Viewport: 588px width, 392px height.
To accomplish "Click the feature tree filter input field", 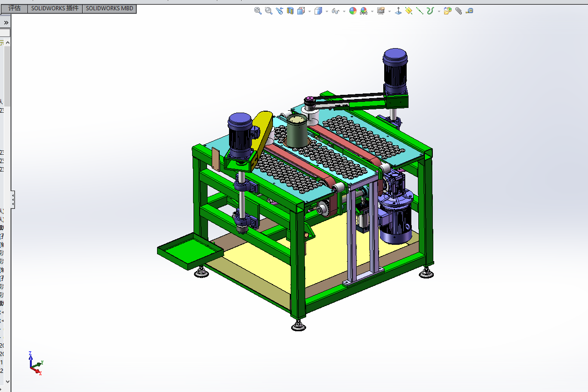I will pyautogui.click(x=5, y=33).
